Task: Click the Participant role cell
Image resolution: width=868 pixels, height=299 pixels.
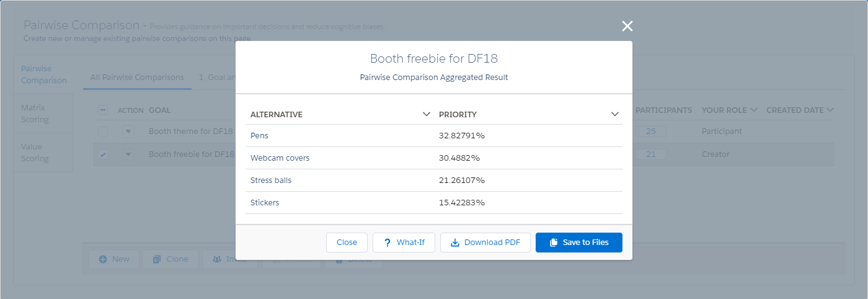Action: click(x=722, y=132)
